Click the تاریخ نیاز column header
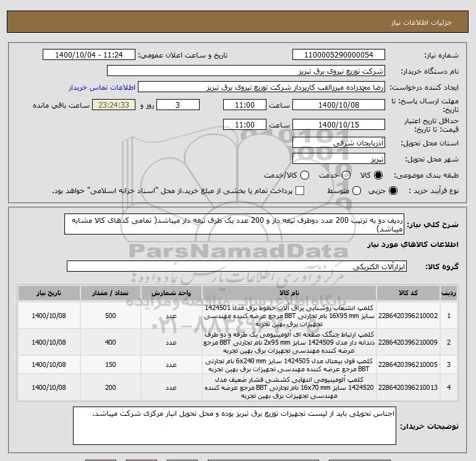 pyautogui.click(x=49, y=293)
